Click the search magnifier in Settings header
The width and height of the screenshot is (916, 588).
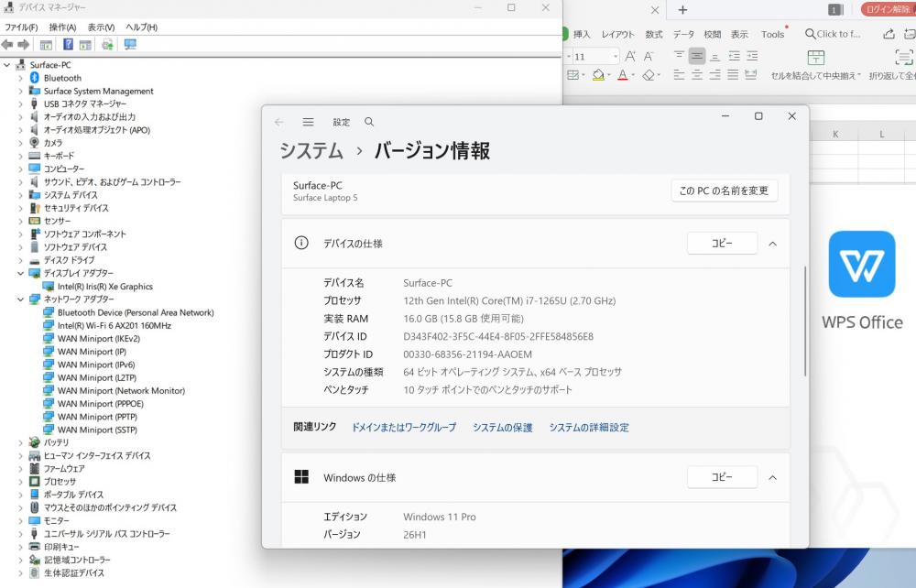pyautogui.click(x=369, y=122)
